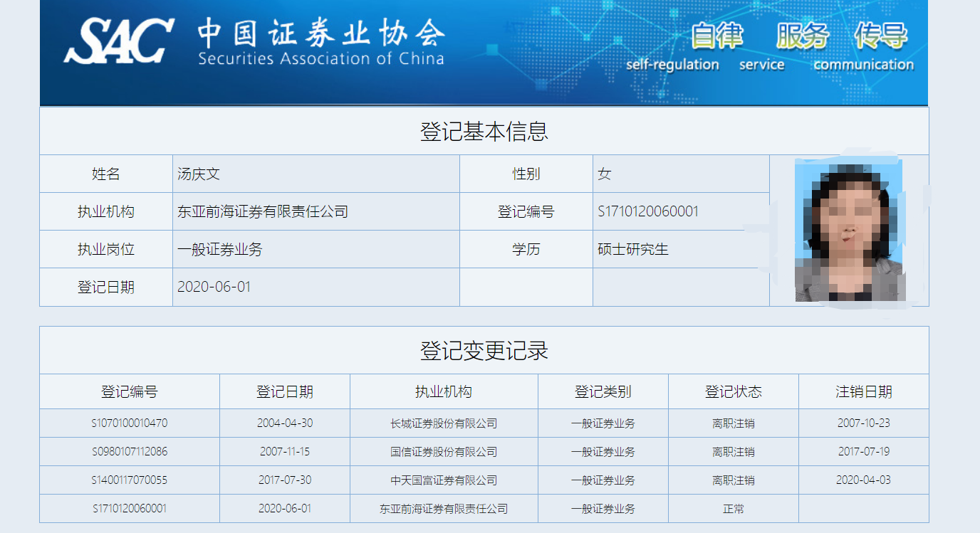Click the 执业机构 column header in change records
The height and width of the screenshot is (533, 980).
pos(444,392)
